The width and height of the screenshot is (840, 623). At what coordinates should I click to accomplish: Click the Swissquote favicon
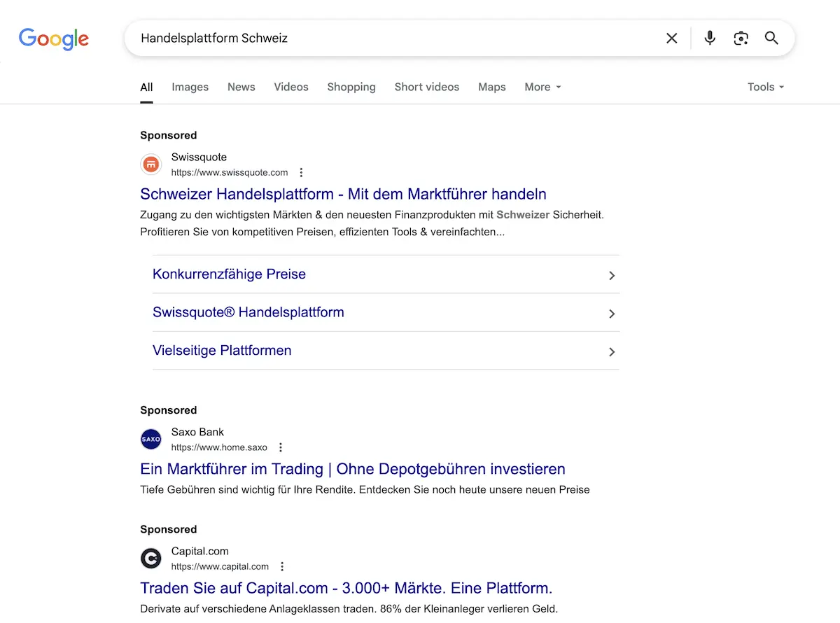(151, 164)
